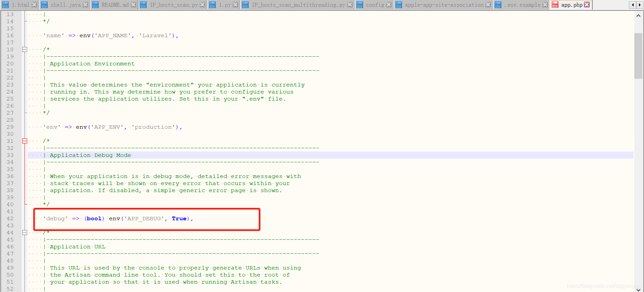Click line number 42 in the margin
Image resolution: width=644 pixels, height=292 pixels.
(x=10, y=219)
